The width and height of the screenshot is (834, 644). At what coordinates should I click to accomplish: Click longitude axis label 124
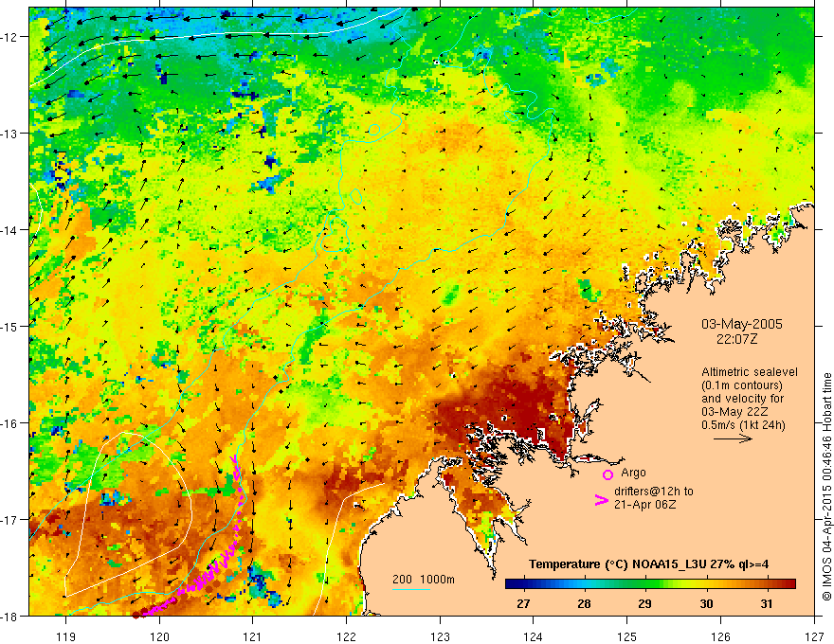click(x=534, y=636)
